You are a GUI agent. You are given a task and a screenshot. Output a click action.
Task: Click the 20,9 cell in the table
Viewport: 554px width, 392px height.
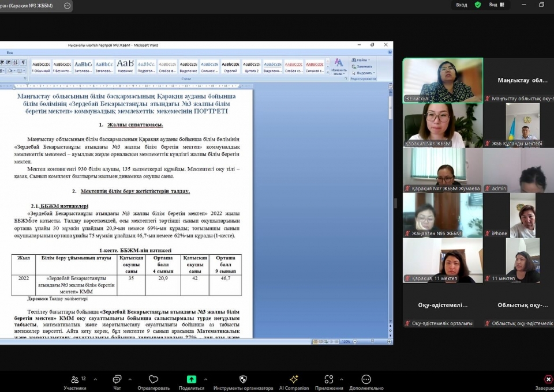tap(163, 285)
